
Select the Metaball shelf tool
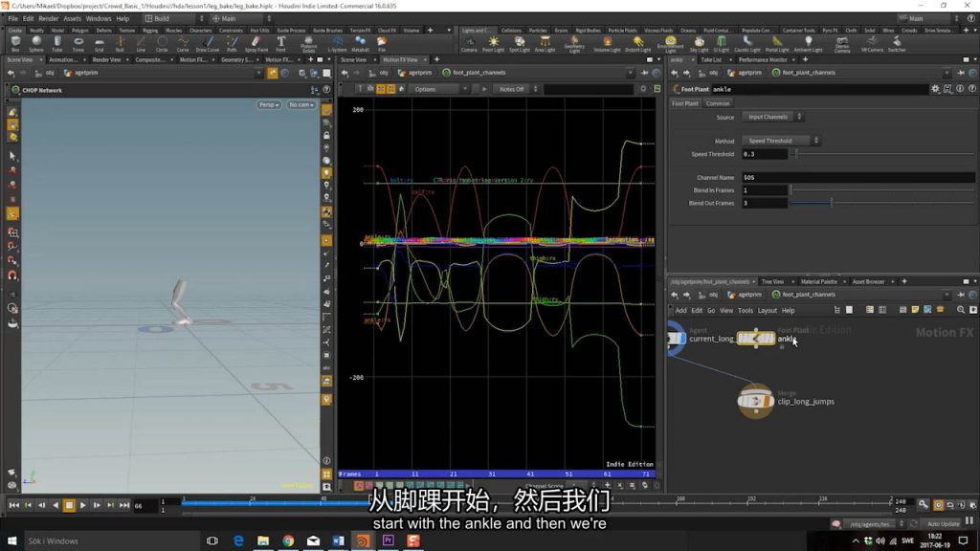tap(360, 44)
